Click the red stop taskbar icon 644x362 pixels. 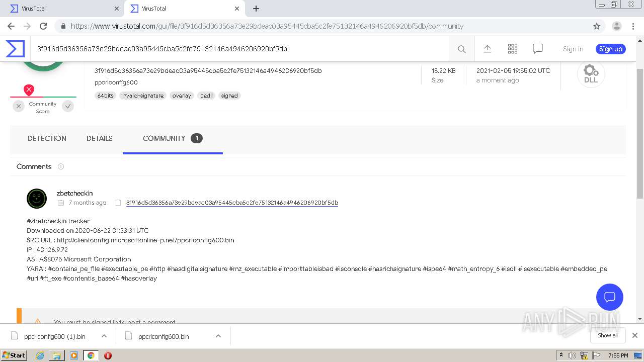[x=108, y=355]
